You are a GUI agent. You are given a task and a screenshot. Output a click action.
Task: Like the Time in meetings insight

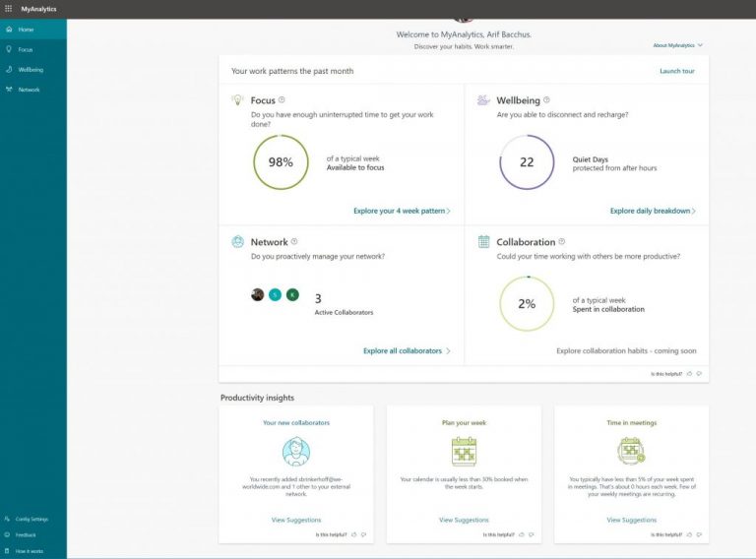tap(689, 534)
